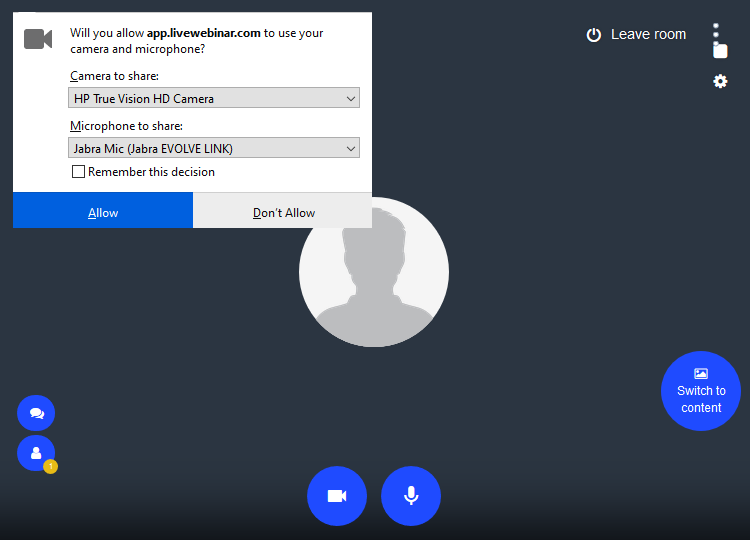Click the Don't Allow button

coord(283,211)
